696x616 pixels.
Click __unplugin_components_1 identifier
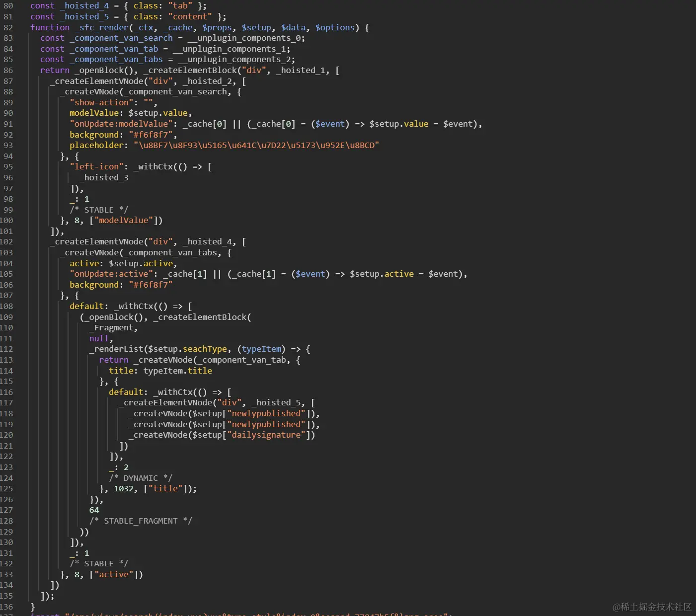click(x=229, y=49)
